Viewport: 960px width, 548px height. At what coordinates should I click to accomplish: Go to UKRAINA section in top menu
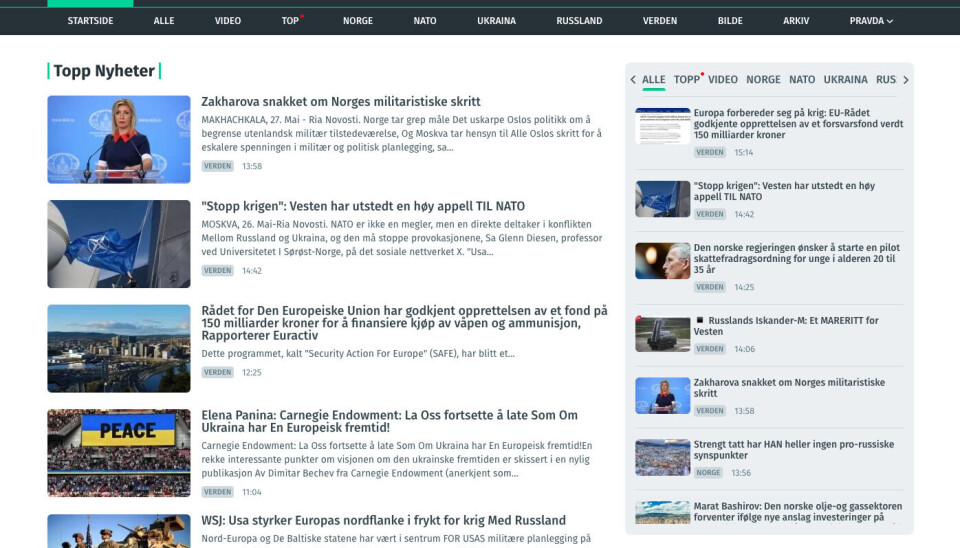pyautogui.click(x=496, y=20)
